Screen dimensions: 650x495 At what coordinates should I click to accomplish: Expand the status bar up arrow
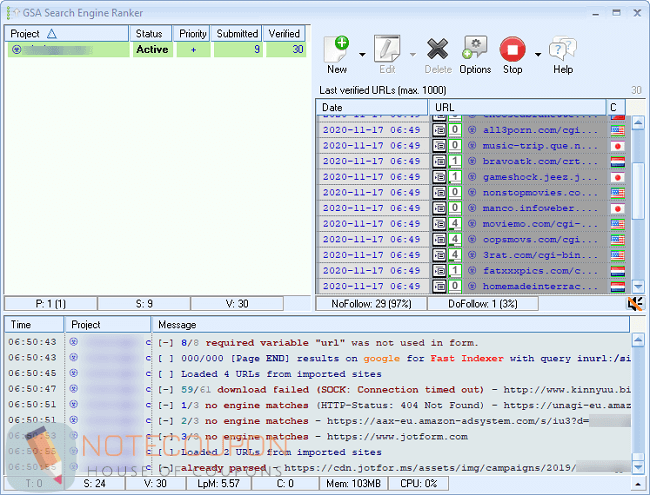click(x=638, y=484)
